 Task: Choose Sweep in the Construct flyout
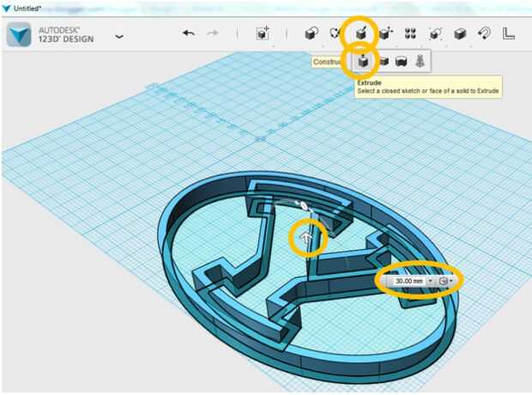384,62
